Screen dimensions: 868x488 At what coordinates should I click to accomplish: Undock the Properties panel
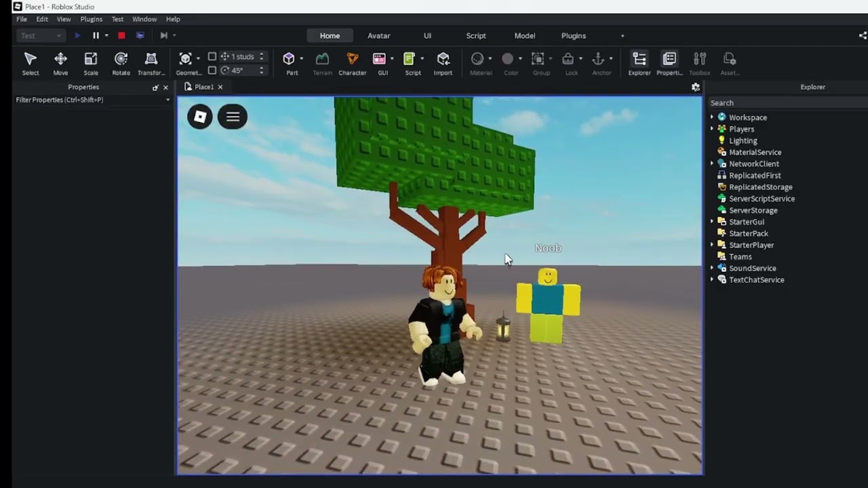pos(155,87)
